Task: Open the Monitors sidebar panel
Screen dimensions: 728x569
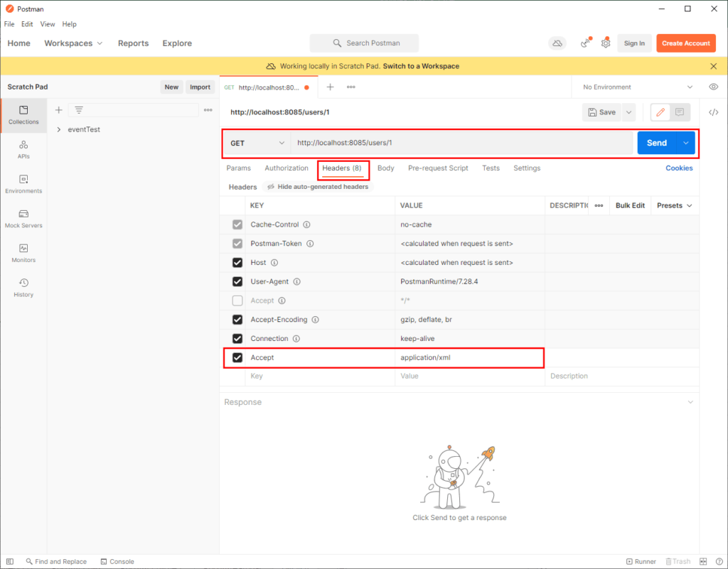Action: coord(23,253)
